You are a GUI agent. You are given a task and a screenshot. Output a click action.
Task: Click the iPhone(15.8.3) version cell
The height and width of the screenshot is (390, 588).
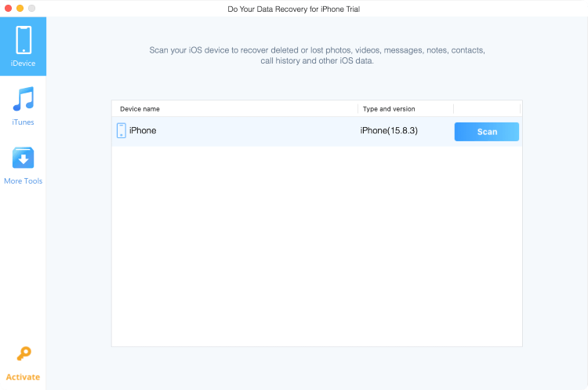pos(389,130)
